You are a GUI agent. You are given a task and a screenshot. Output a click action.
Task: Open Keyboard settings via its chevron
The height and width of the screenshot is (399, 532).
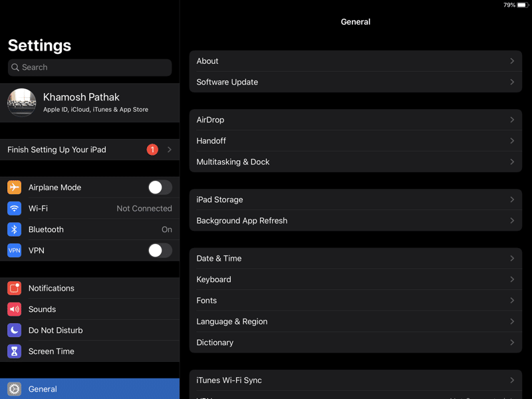click(512, 279)
